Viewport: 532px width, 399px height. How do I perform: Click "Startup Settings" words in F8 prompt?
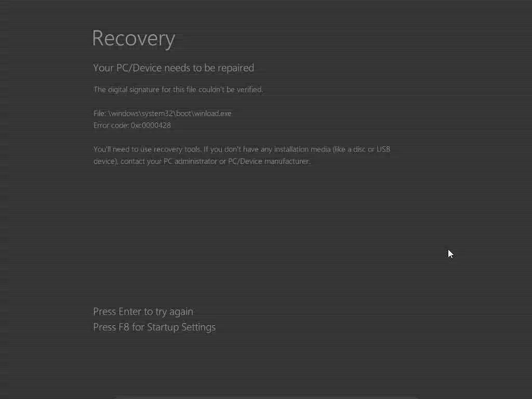[x=181, y=327]
